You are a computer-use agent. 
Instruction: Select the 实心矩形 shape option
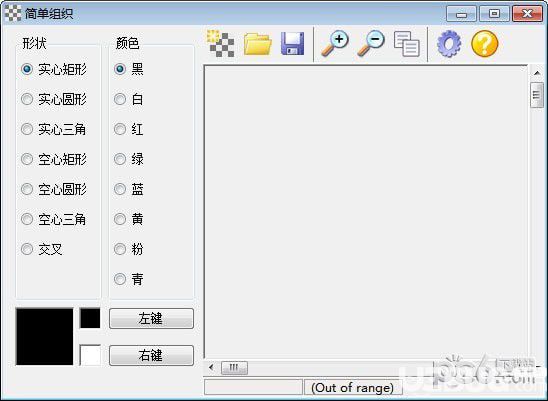click(x=54, y=69)
